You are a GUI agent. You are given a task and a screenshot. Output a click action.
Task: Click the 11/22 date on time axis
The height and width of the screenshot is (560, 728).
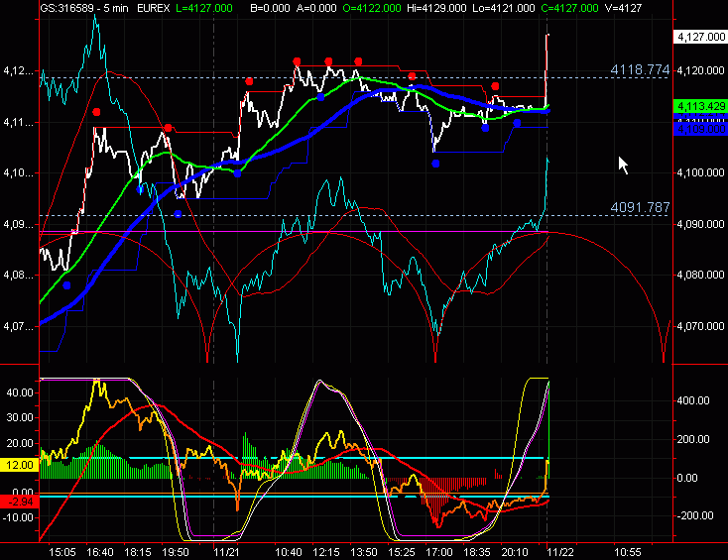[558, 549]
